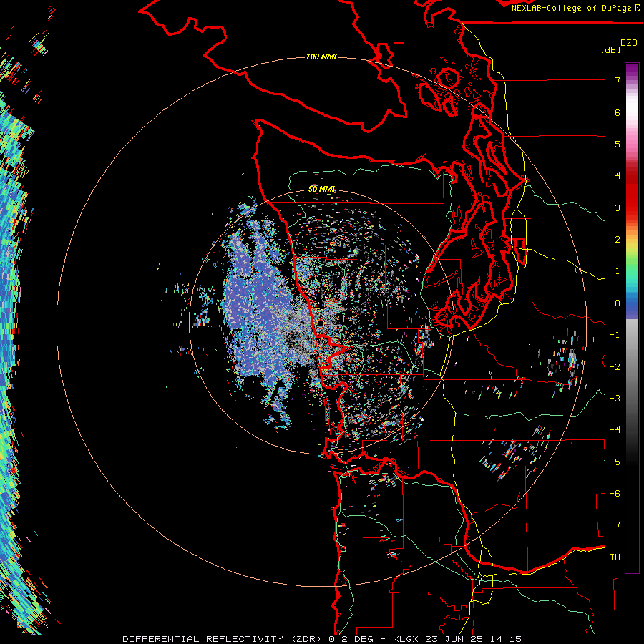Screen dimensions: 644x644
Task: Click the -4 dB scale label
Action: (615, 429)
